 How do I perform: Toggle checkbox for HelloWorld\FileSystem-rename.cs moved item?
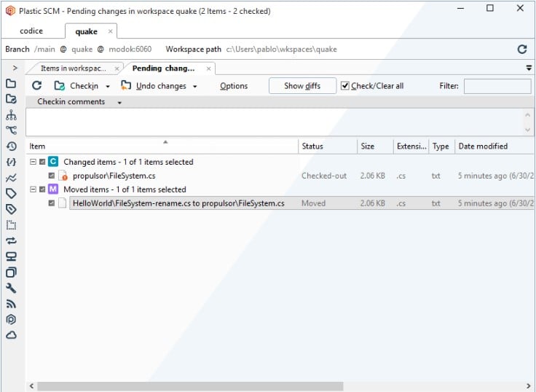[x=52, y=203]
